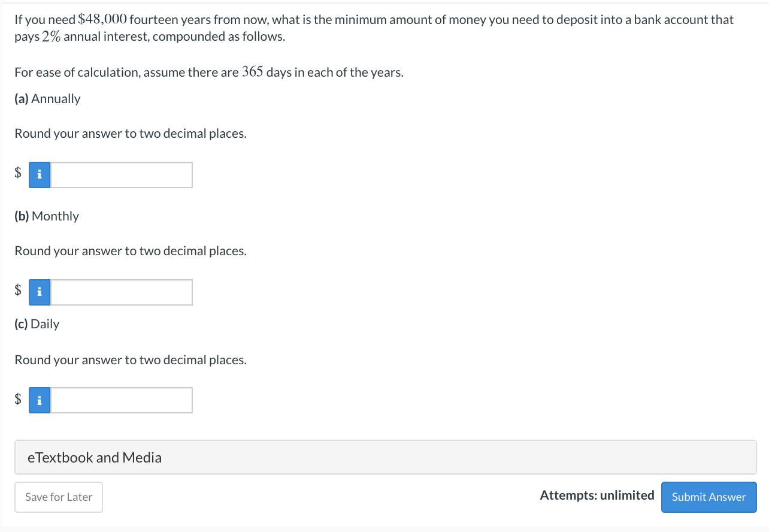The width and height of the screenshot is (769, 532).
Task: Click the dollar sign before the Annually field
Action: point(17,173)
